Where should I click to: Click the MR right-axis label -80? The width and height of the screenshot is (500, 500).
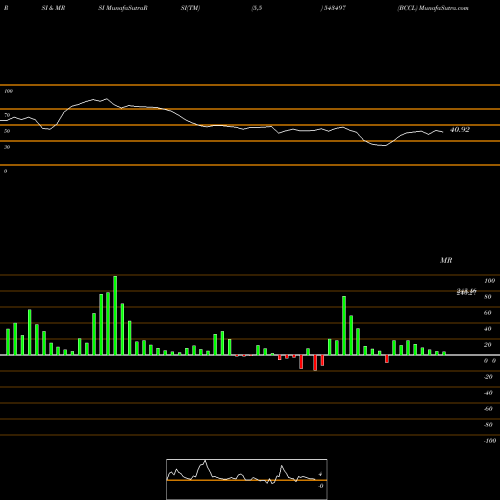[488, 425]
